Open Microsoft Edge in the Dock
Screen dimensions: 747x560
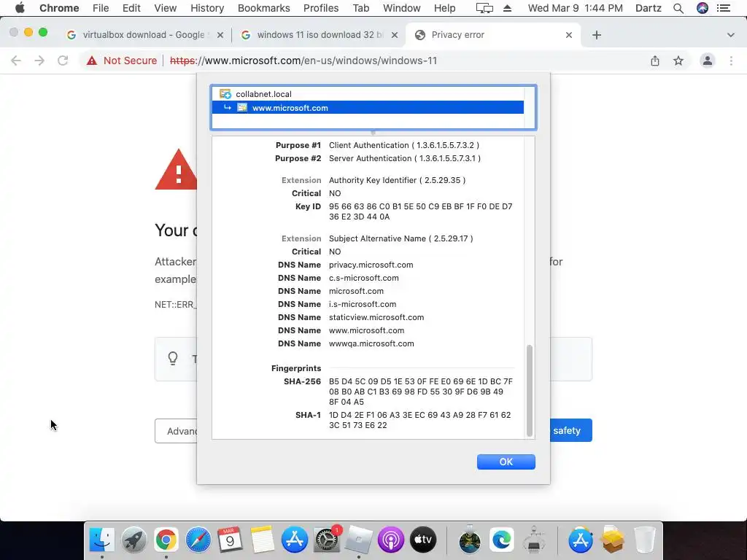(502, 540)
